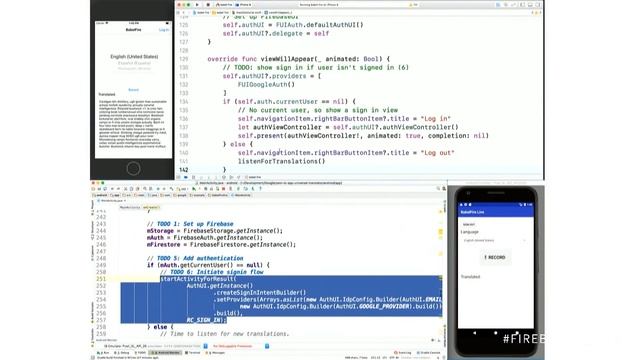Tap Log in on the iOS simulator
The height and width of the screenshot is (360, 640).
point(164,30)
